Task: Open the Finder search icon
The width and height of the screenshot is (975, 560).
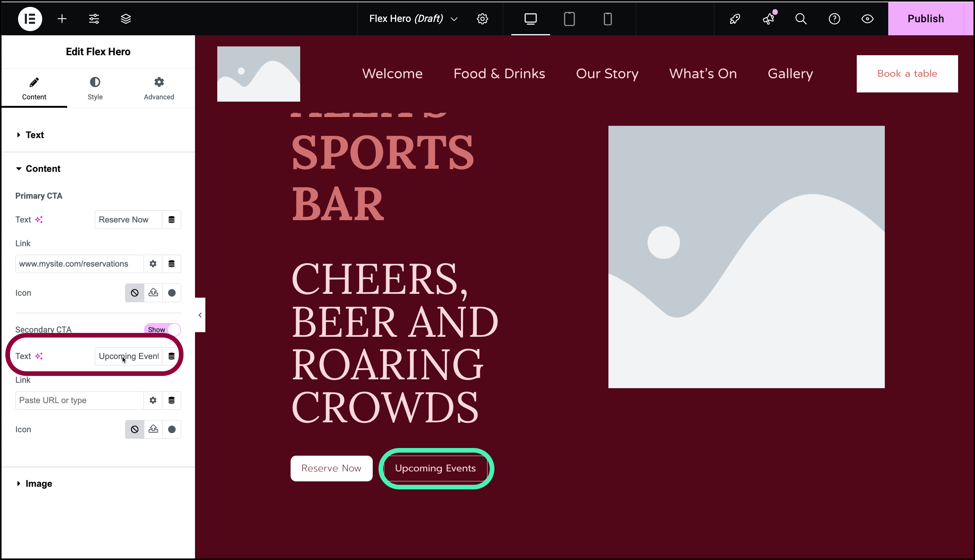Action: click(801, 18)
